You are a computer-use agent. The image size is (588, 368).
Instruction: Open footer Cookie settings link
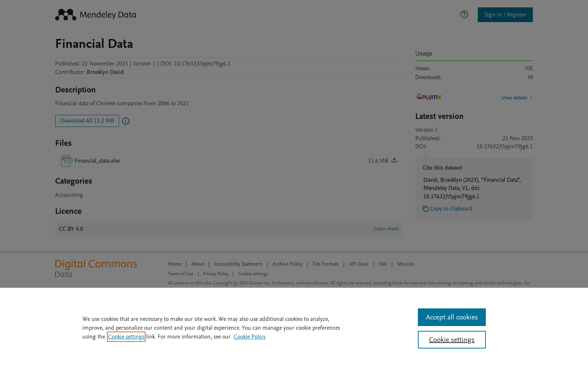pos(253,274)
